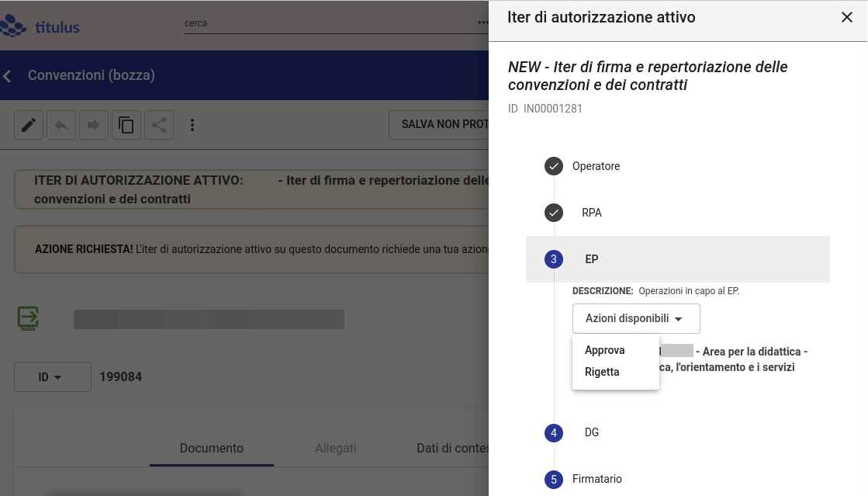Click the reply arrow icon in toolbar

(x=61, y=125)
